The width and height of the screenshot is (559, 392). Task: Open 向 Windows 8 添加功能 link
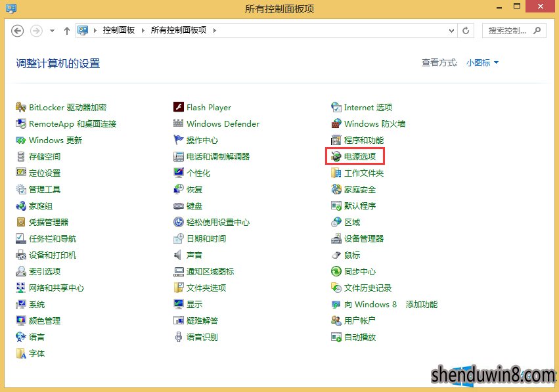[x=391, y=304]
